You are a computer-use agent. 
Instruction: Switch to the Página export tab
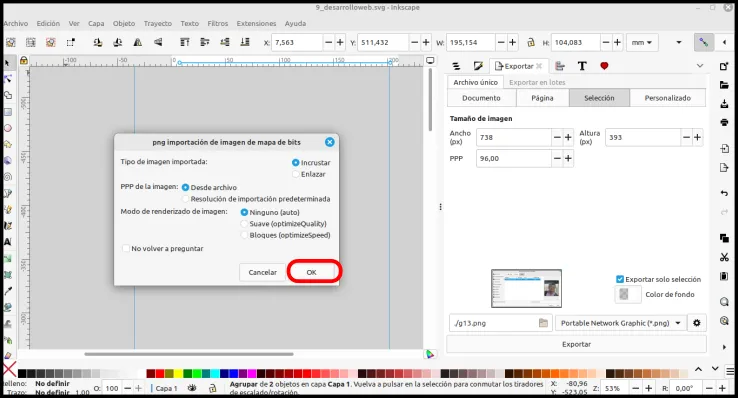[x=542, y=98]
